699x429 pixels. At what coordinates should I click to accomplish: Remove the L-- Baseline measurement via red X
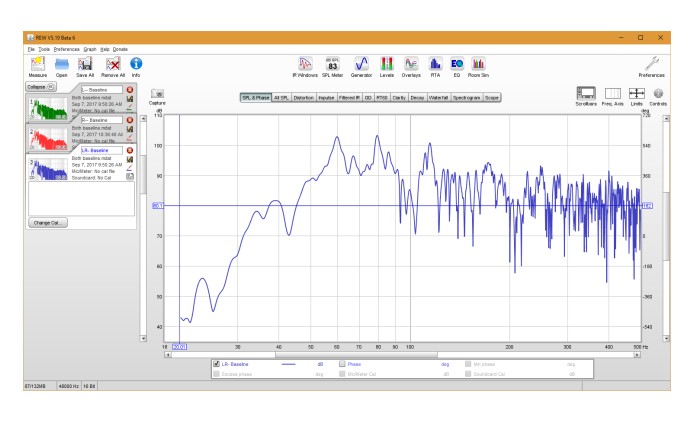[x=129, y=90]
